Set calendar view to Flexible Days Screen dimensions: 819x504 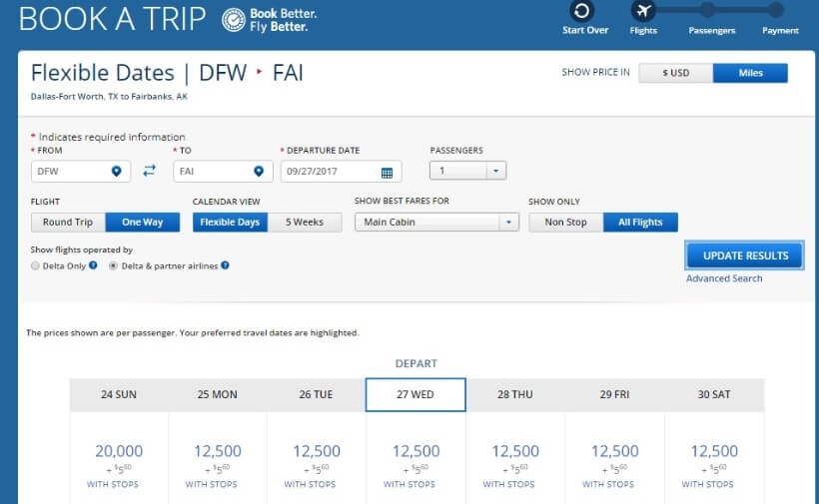[230, 223]
